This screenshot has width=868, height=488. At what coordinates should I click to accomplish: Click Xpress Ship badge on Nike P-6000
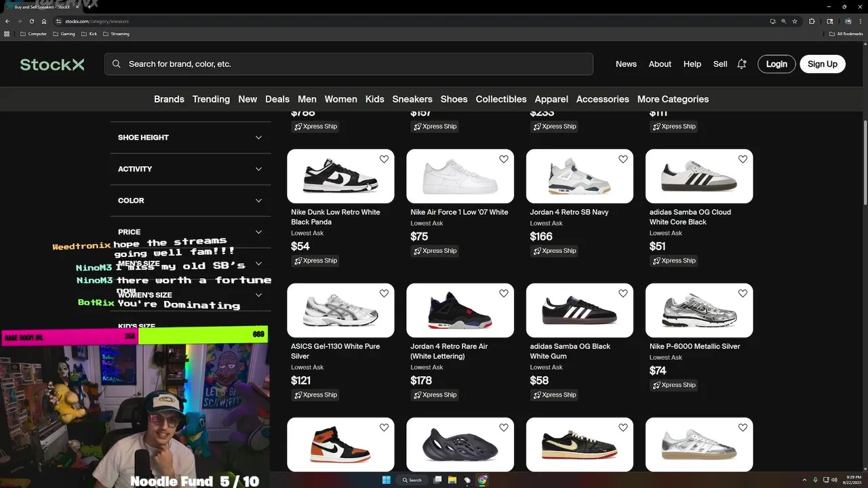(x=674, y=385)
